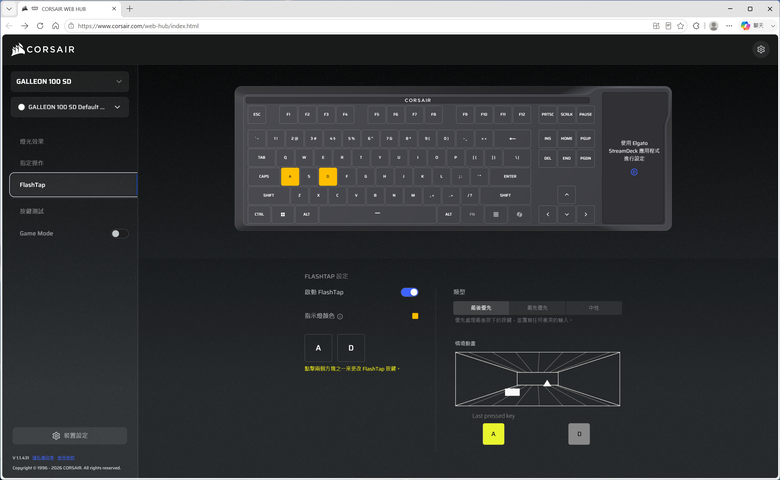Select the Corsair profile key beside right CTRL
The width and height of the screenshot is (780, 480).
519,214
